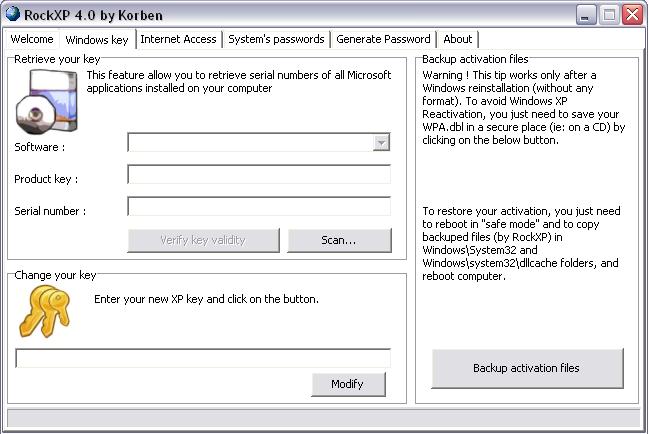This screenshot has height=434, width=649.
Task: Go to System's passwords tab
Action: (x=276, y=39)
